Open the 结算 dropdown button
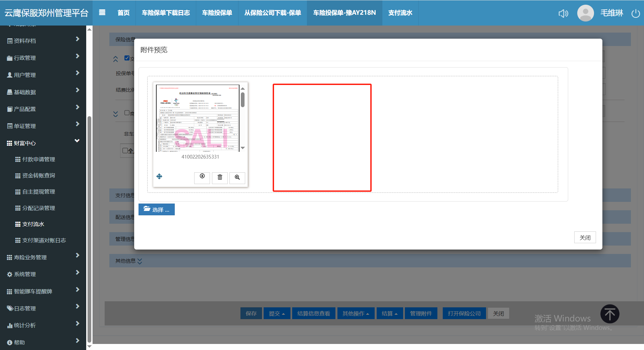Viewport: 644px width, 350px height. pyautogui.click(x=390, y=313)
